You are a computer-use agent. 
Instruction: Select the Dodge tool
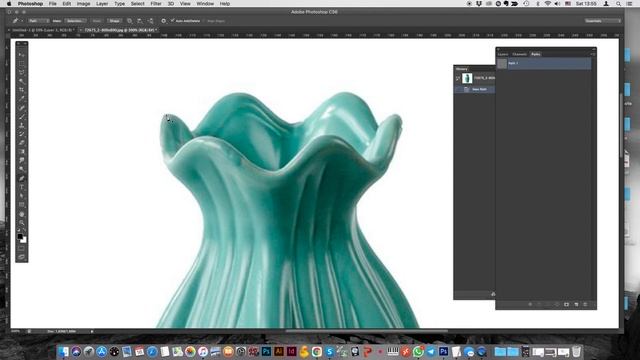tap(22, 169)
